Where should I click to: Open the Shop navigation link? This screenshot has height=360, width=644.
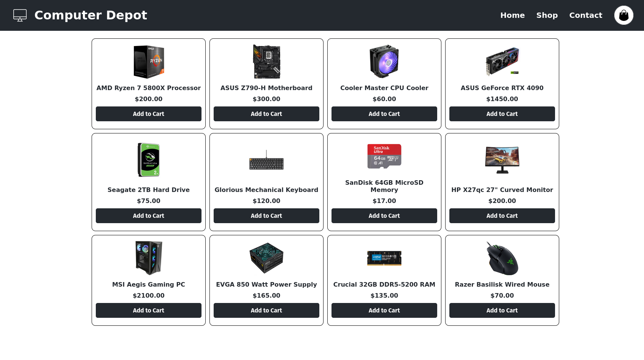[547, 15]
